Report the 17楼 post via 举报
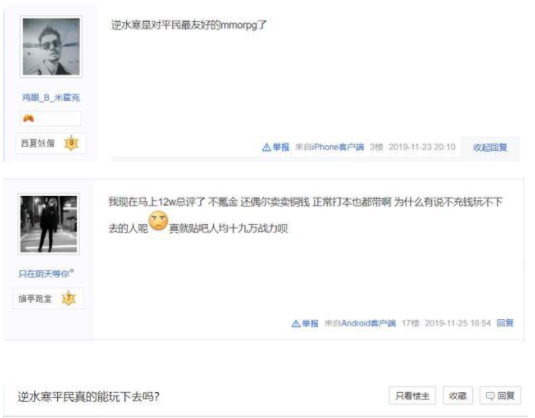Viewport: 535px width, 418px height. 310,323
